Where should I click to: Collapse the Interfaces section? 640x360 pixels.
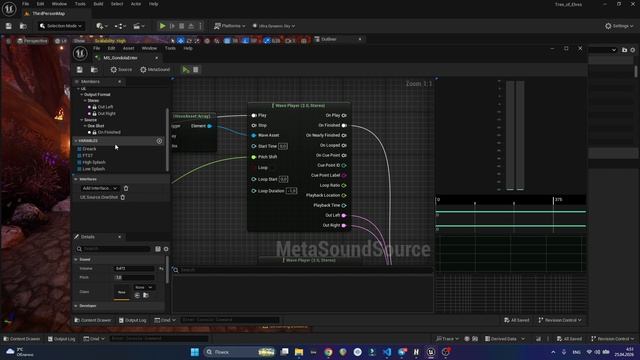click(76, 179)
